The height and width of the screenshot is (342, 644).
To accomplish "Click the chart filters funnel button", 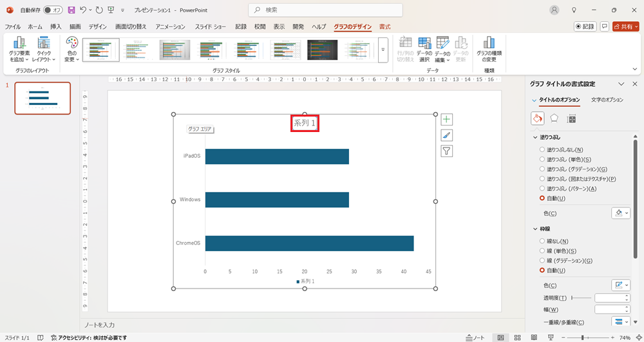I will [x=446, y=151].
